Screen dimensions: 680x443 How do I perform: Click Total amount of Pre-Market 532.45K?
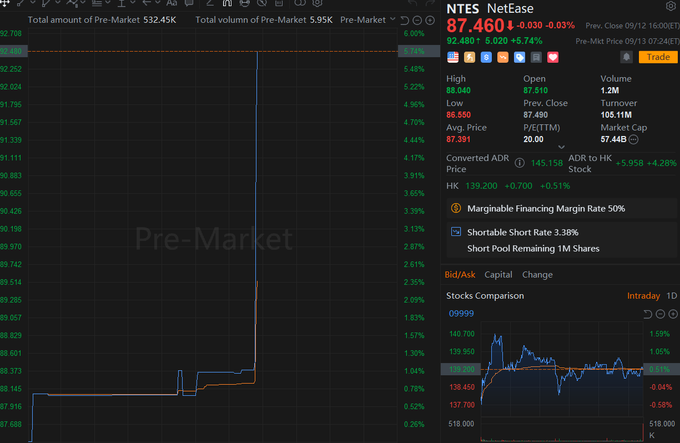[102, 20]
